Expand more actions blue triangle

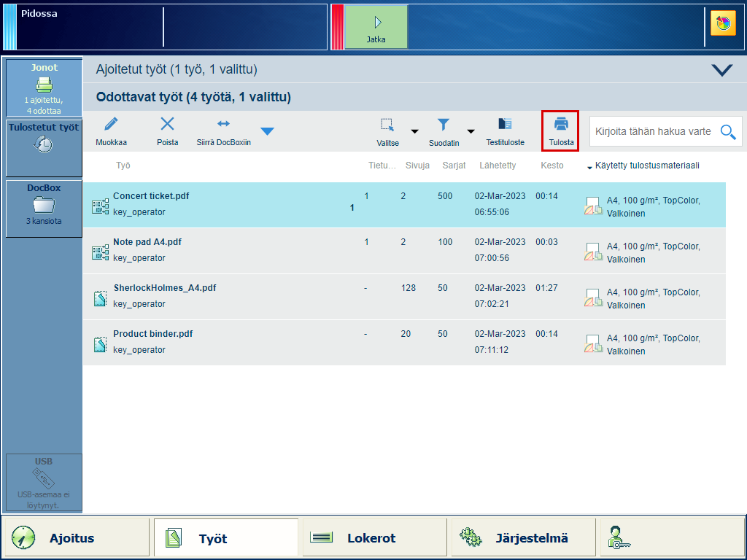[x=267, y=131]
